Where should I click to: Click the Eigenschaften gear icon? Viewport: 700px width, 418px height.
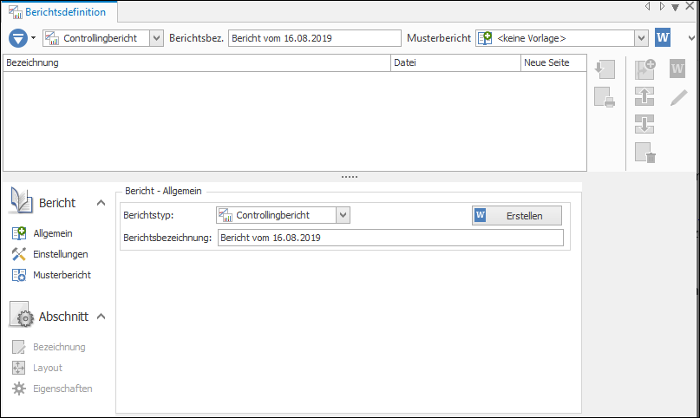point(19,389)
